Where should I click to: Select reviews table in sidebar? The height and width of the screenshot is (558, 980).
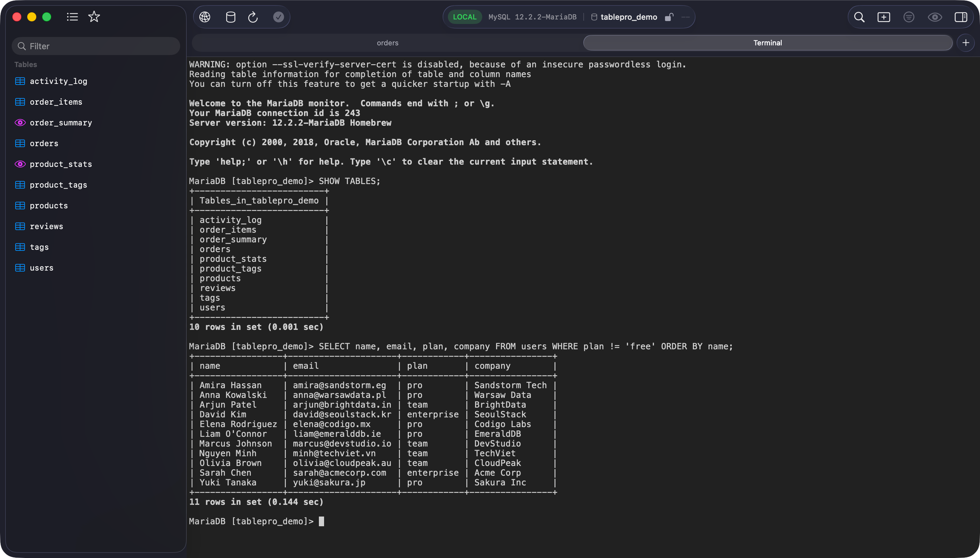(96, 226)
